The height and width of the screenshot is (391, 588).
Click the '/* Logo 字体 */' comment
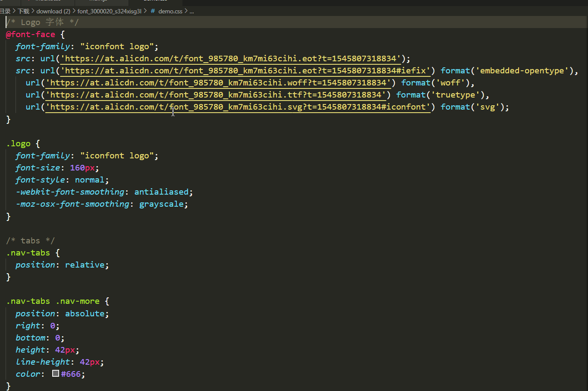(42, 22)
